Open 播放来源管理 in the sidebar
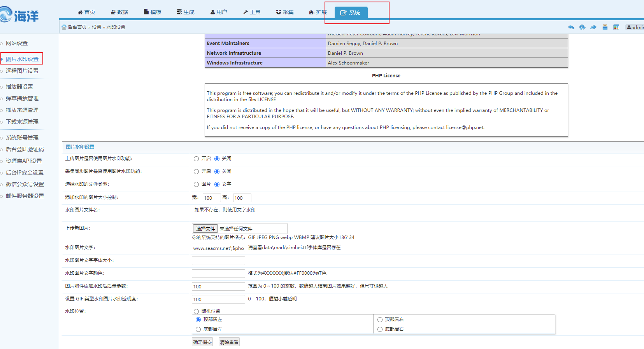The image size is (644, 349). pos(22,110)
